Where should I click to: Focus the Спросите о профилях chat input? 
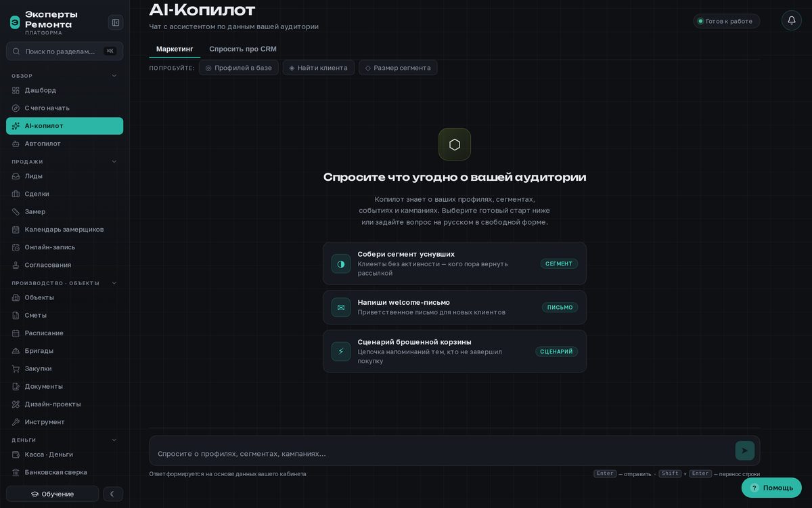pyautogui.click(x=443, y=453)
